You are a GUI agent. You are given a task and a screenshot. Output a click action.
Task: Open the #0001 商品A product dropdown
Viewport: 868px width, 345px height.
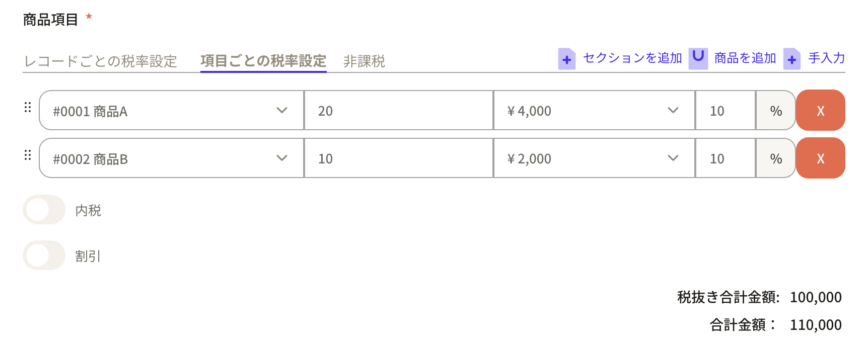click(171, 111)
